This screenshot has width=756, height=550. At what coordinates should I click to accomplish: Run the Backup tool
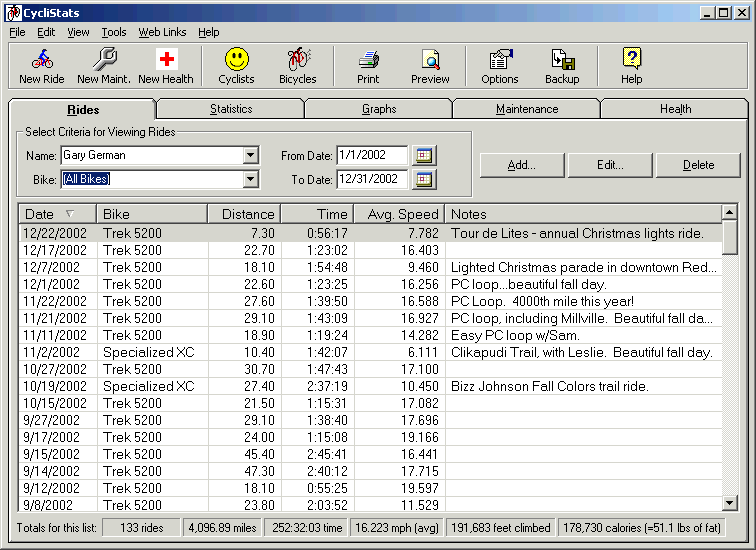(562, 66)
